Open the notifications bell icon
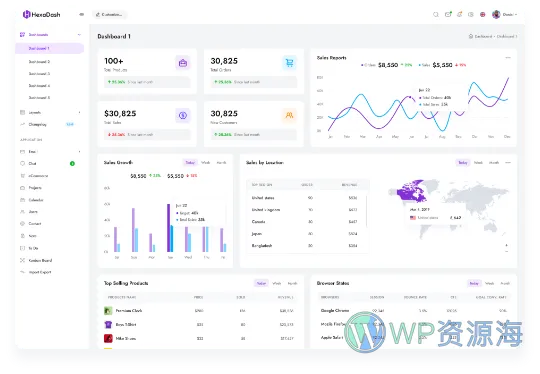The width and height of the screenshot is (540, 374). point(459,14)
